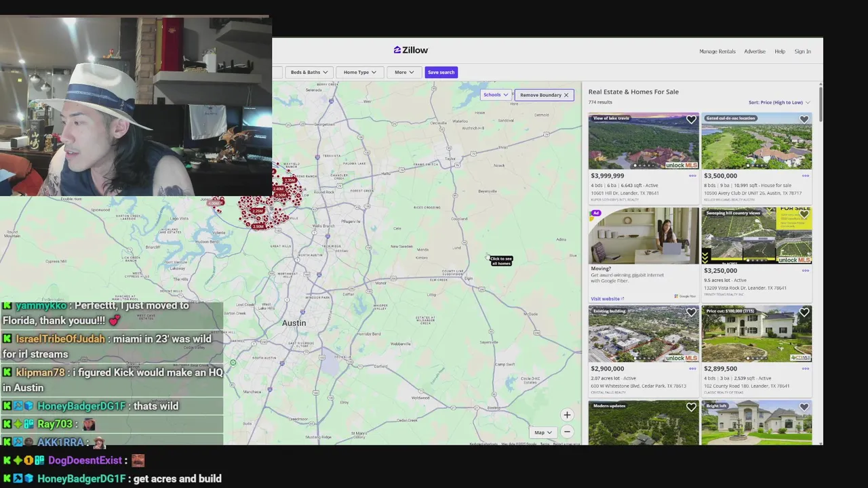Image resolution: width=868 pixels, height=488 pixels.
Task: Zoom in on the map with plus
Action: coord(567,415)
